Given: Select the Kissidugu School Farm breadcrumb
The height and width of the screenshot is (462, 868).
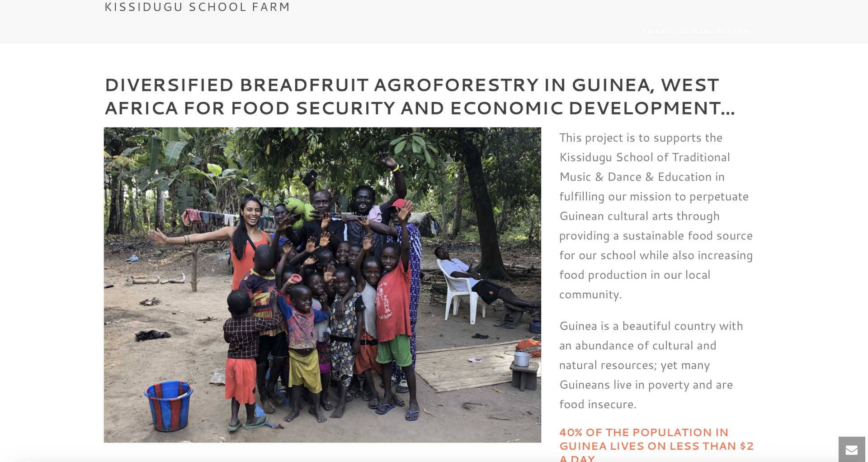Looking at the screenshot, I should [x=698, y=31].
